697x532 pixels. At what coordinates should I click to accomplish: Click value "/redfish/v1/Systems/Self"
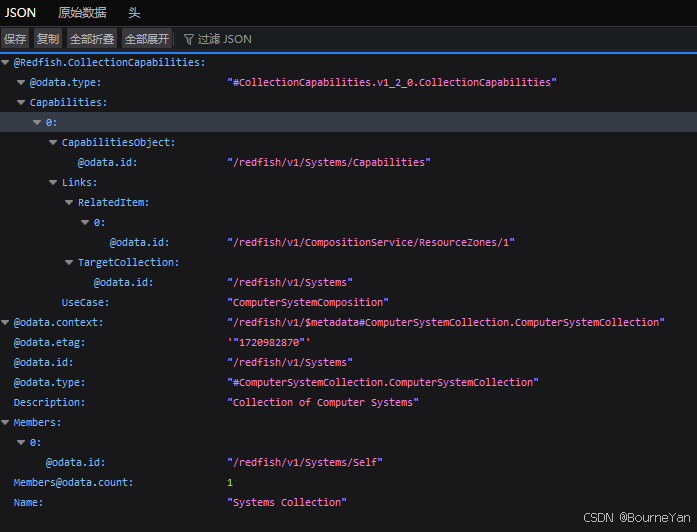click(x=305, y=463)
